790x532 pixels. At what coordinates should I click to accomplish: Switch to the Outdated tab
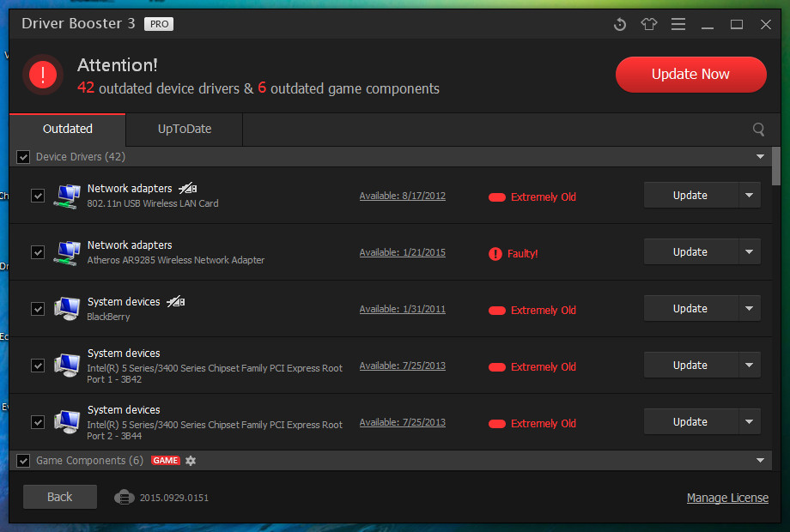(x=68, y=130)
